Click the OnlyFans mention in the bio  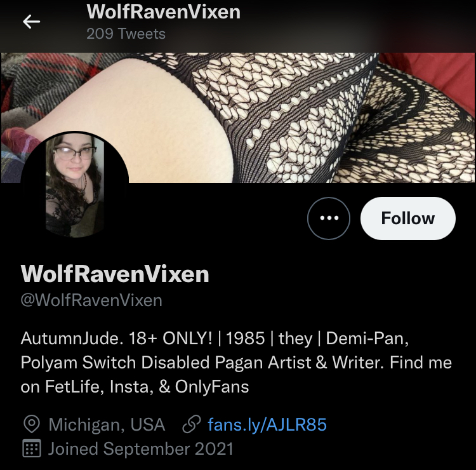coord(212,386)
